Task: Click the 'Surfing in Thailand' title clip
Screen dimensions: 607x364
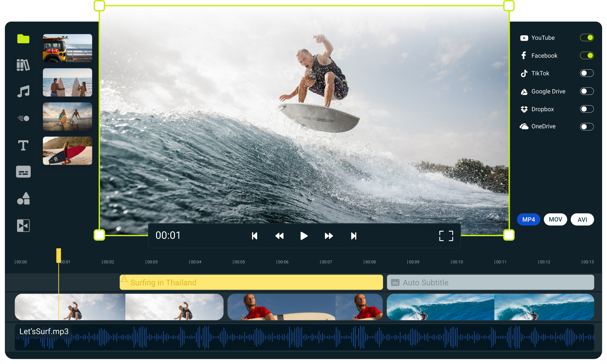Action: [x=250, y=283]
